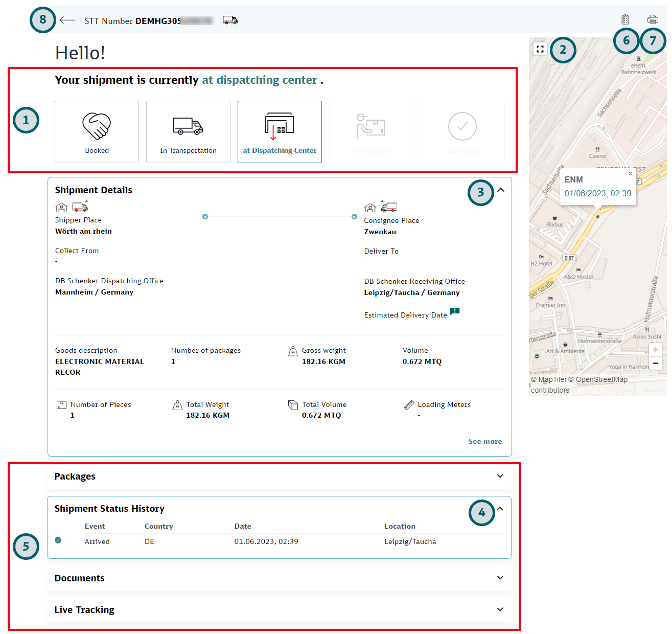Image resolution: width=672 pixels, height=634 pixels.
Task: Open the clipboard icon in the top right
Action: click(625, 19)
